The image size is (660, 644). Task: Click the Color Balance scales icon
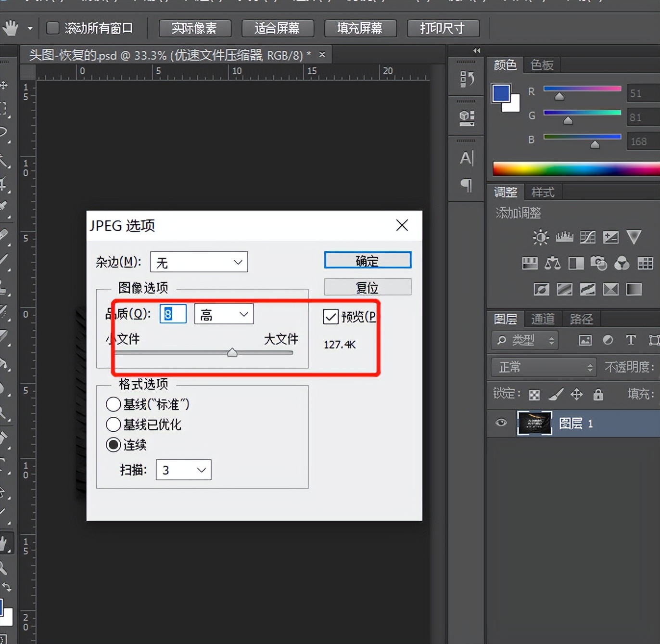click(552, 263)
